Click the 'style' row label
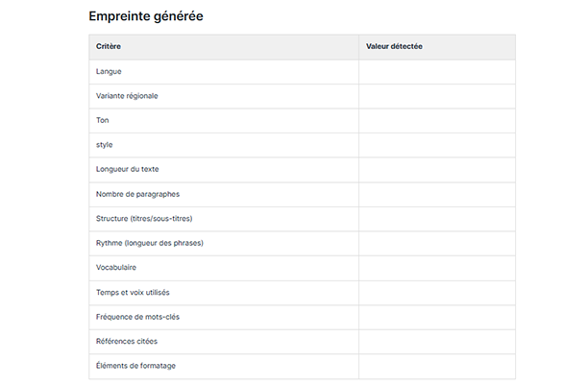The width and height of the screenshot is (588, 386). click(105, 145)
